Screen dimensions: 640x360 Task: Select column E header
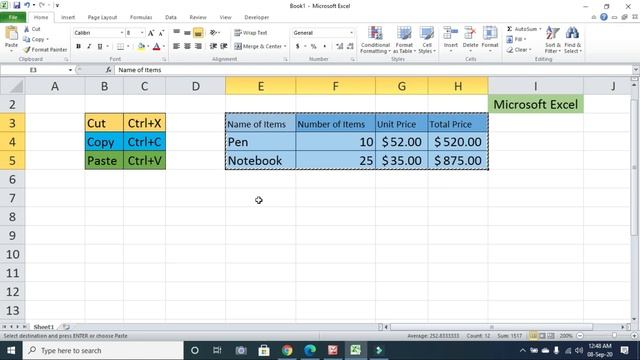pos(260,86)
